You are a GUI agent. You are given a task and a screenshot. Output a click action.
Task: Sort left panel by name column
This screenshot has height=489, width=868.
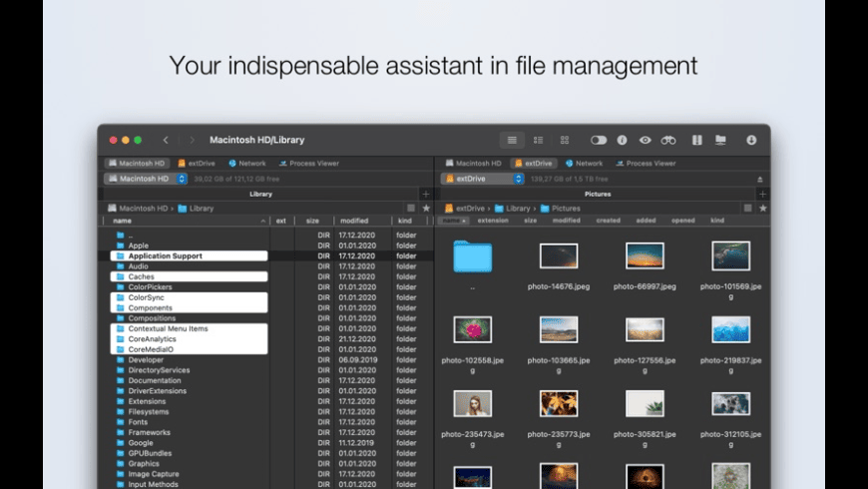point(187,221)
